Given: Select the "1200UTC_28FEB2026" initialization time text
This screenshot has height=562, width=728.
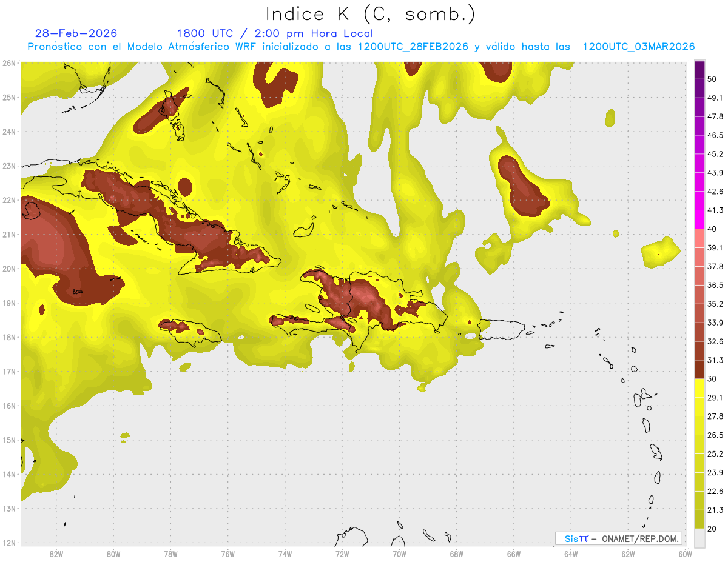Looking at the screenshot, I should [413, 47].
